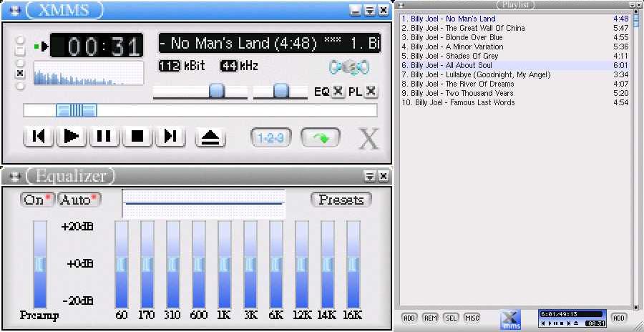Click the 170 Hz equalizer band slider

147,264
